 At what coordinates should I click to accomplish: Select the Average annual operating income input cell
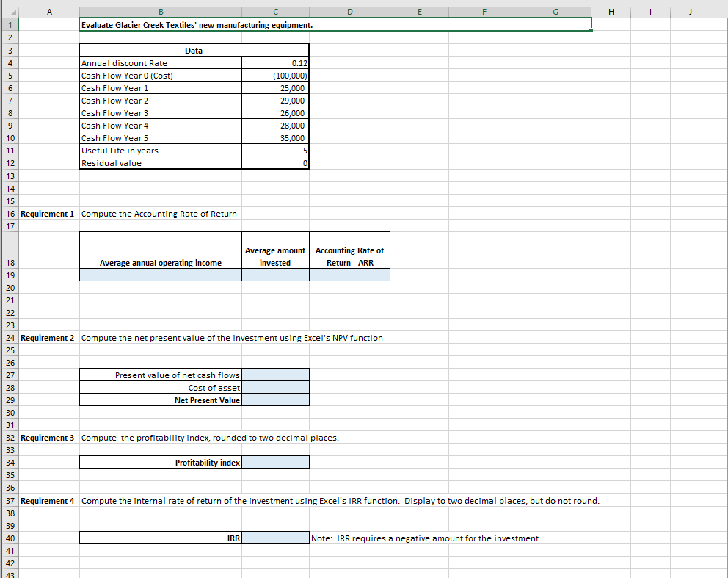pos(160,274)
